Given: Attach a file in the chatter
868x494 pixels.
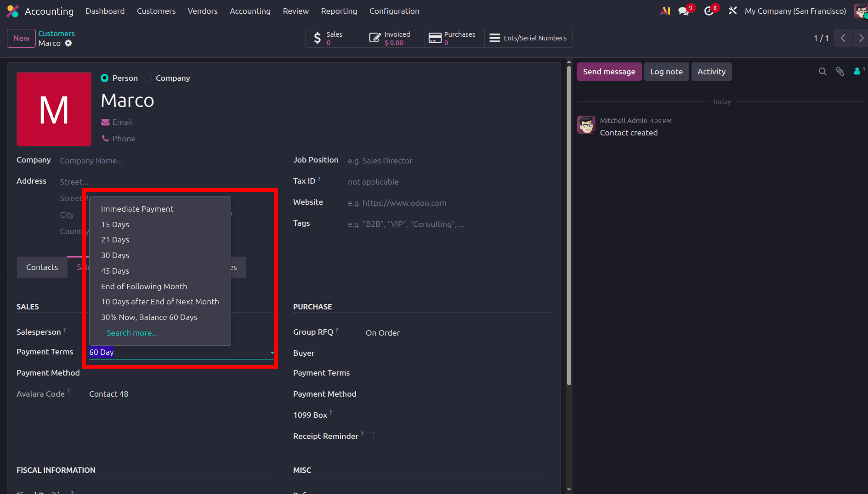Looking at the screenshot, I should [840, 72].
